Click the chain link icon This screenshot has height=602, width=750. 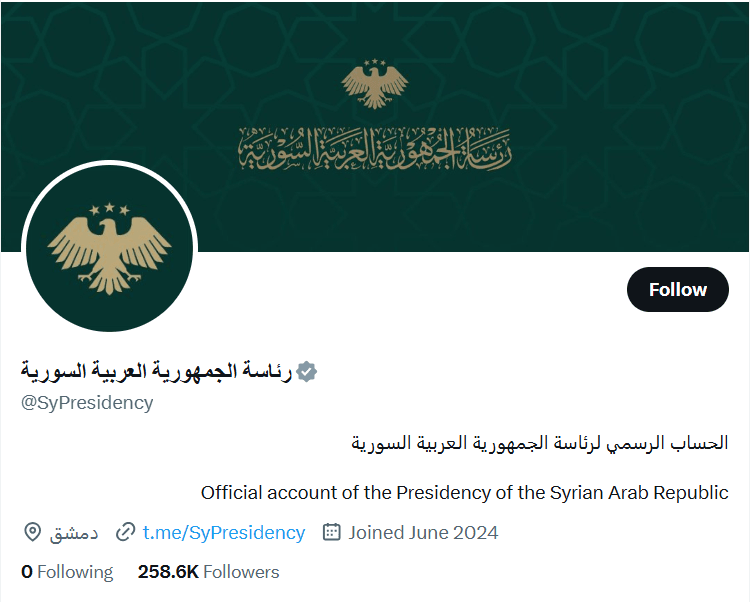(125, 532)
